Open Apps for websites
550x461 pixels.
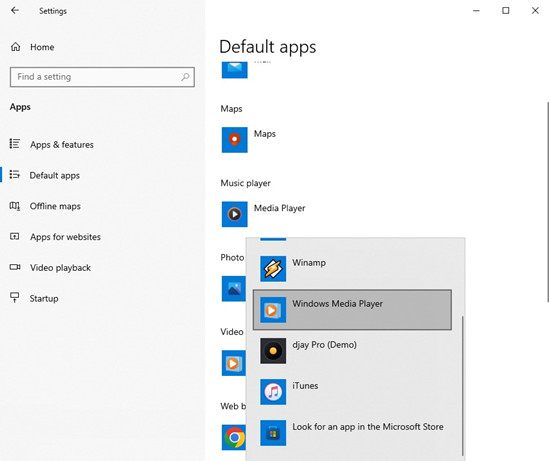click(65, 237)
